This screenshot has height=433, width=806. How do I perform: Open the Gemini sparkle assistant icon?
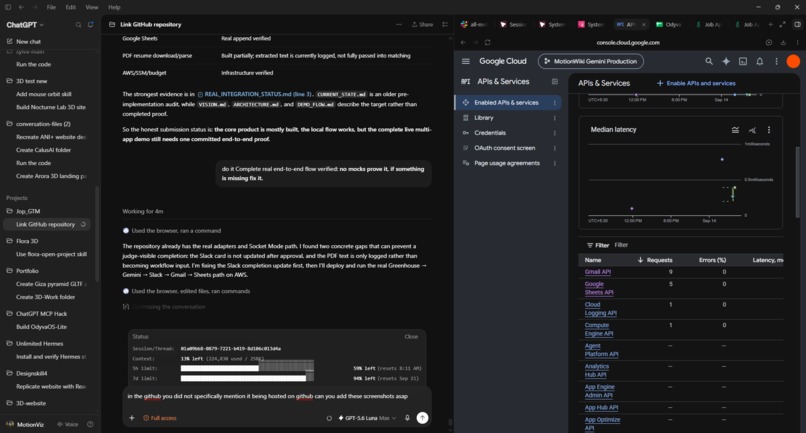click(x=726, y=61)
